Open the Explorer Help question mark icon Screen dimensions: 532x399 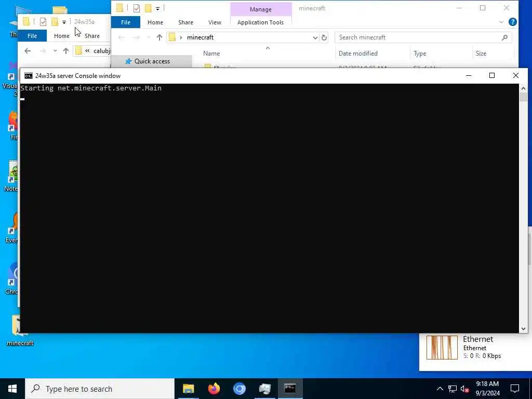pyautogui.click(x=512, y=22)
